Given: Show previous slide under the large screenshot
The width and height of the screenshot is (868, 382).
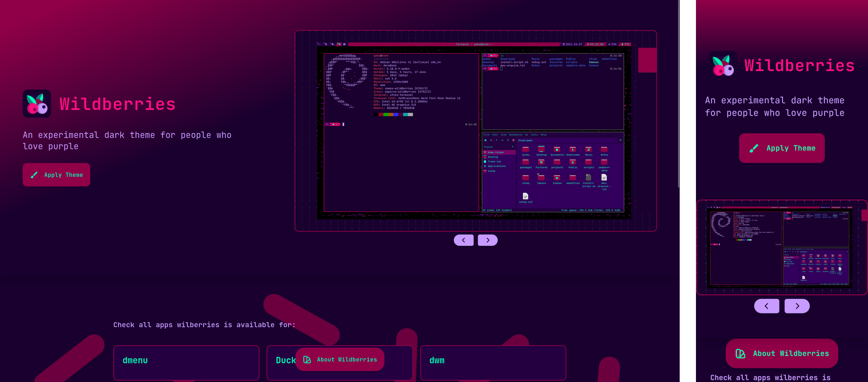Looking at the screenshot, I should click(x=463, y=240).
